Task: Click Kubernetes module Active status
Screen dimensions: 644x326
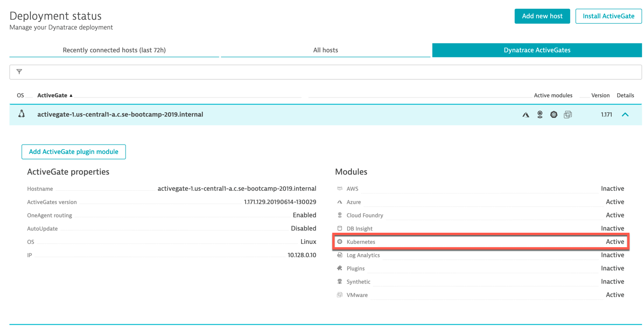Action: (615, 242)
